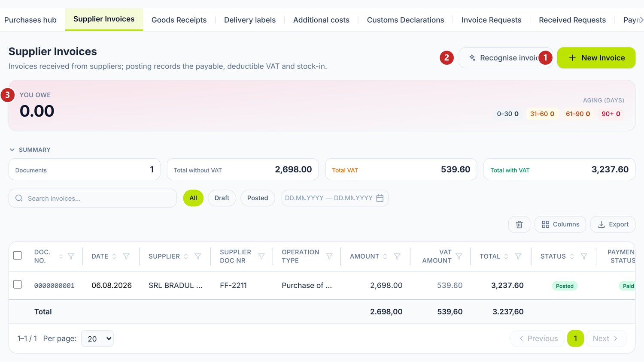The width and height of the screenshot is (644, 362).
Task: Click the Search invoices field
Action: (93, 198)
